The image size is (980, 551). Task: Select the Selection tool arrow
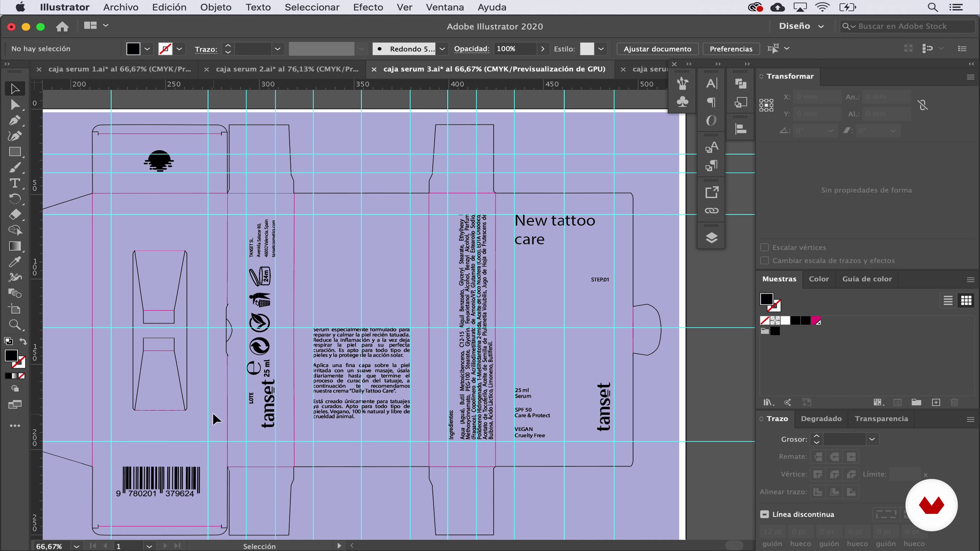15,89
